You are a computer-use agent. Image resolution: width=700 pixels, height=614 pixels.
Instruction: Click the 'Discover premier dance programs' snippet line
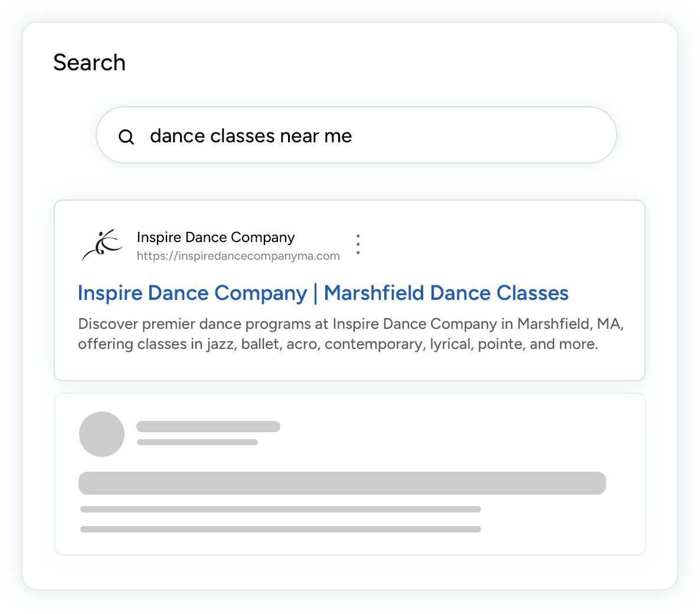click(x=351, y=324)
